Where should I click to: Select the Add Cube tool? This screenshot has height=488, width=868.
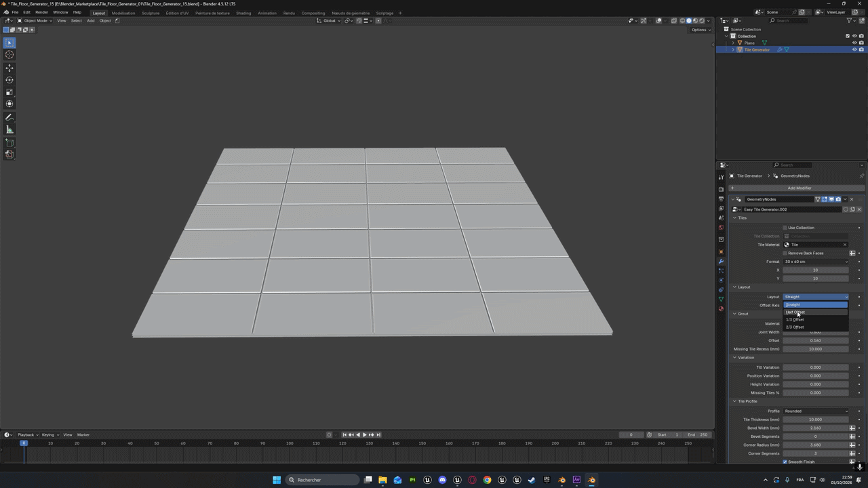(9, 143)
